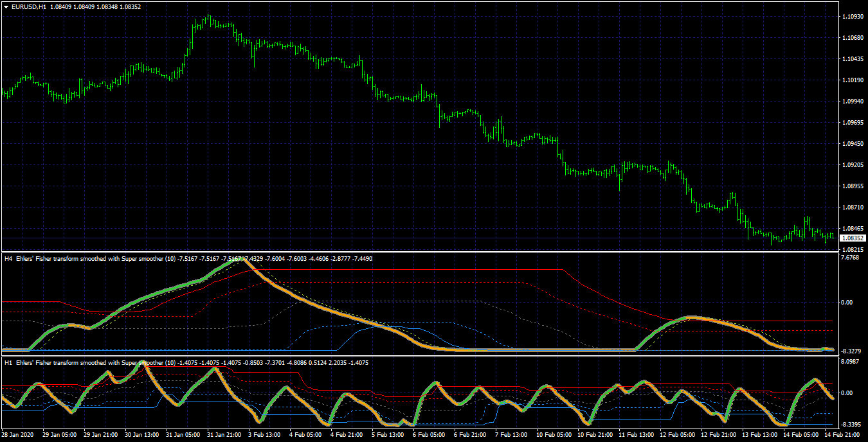The width and height of the screenshot is (868, 442).
Task: Click the 1.10930 price scale value
Action: (852, 17)
